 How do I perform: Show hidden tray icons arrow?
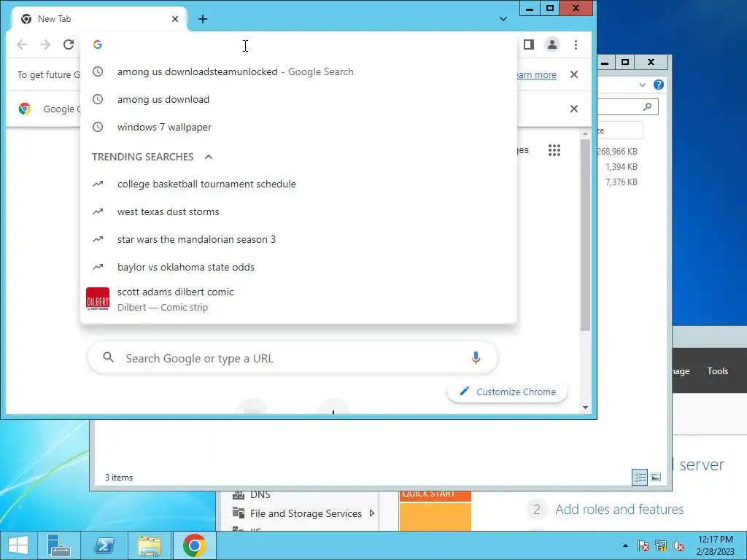pos(625,545)
